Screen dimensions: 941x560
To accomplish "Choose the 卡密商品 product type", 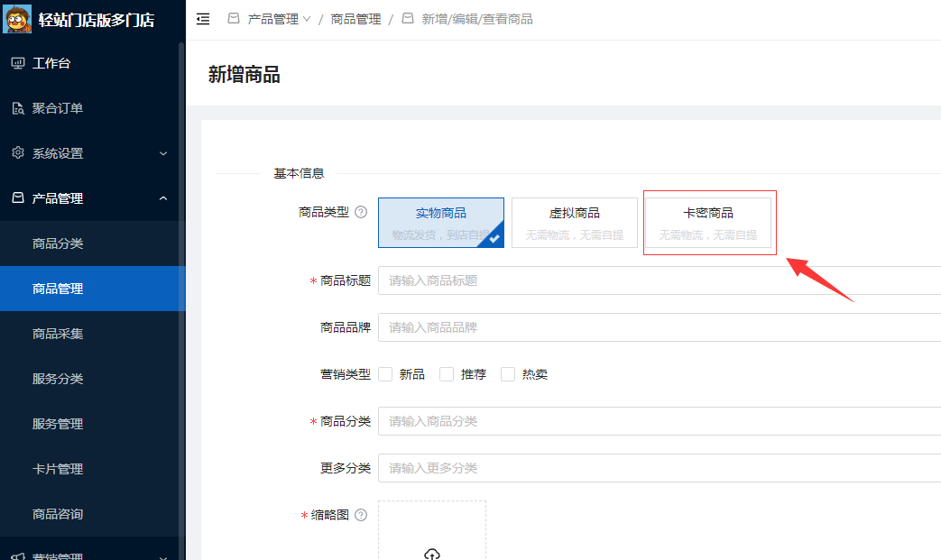I will 708,223.
